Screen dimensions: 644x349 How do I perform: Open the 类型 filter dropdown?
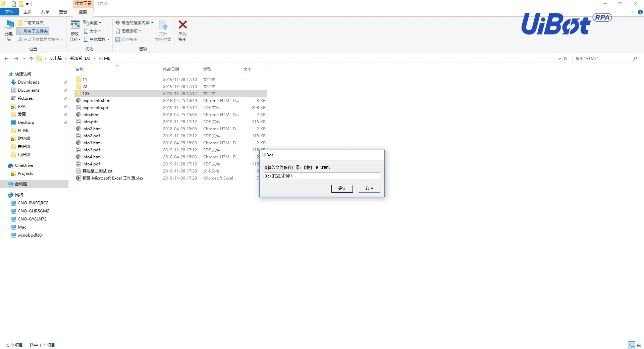tap(92, 22)
